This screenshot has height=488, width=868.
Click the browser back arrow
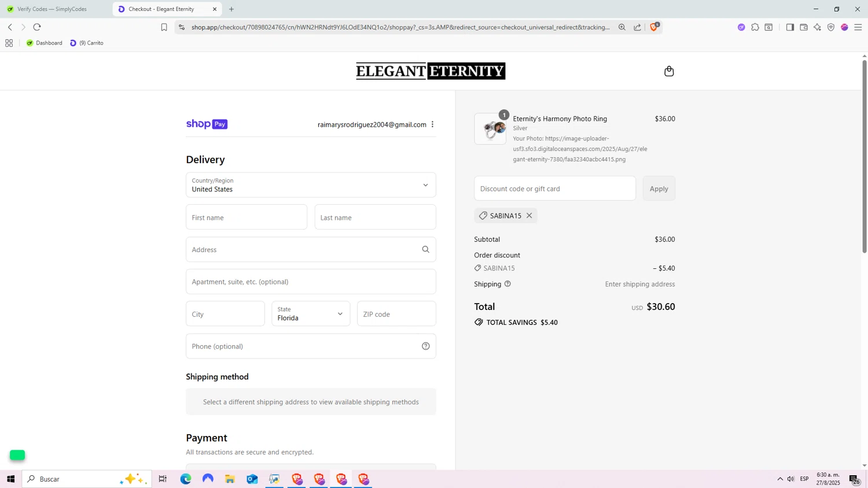(x=10, y=27)
